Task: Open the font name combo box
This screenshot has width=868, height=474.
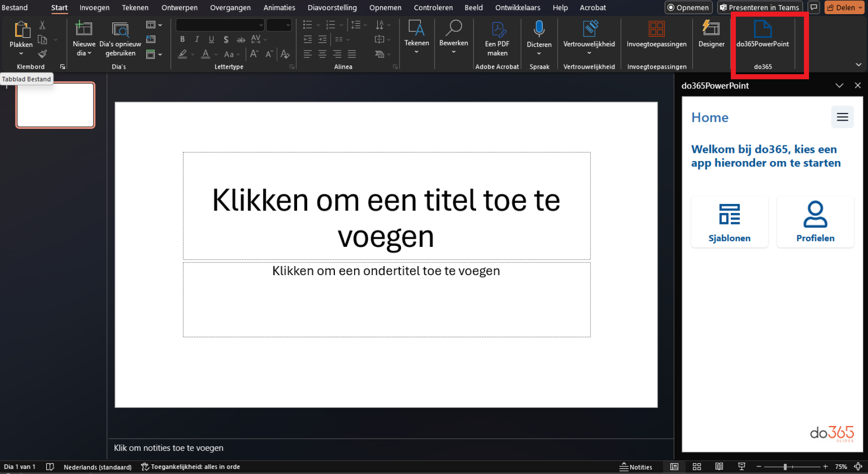Action: pos(220,25)
